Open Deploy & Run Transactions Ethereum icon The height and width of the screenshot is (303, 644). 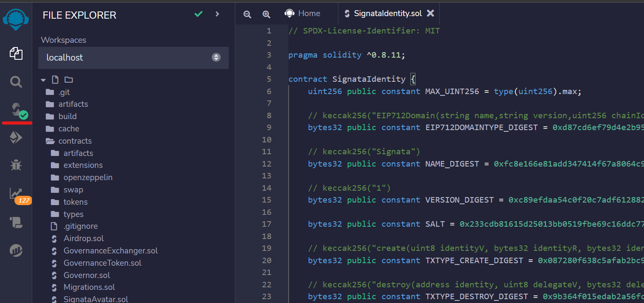coord(16,137)
